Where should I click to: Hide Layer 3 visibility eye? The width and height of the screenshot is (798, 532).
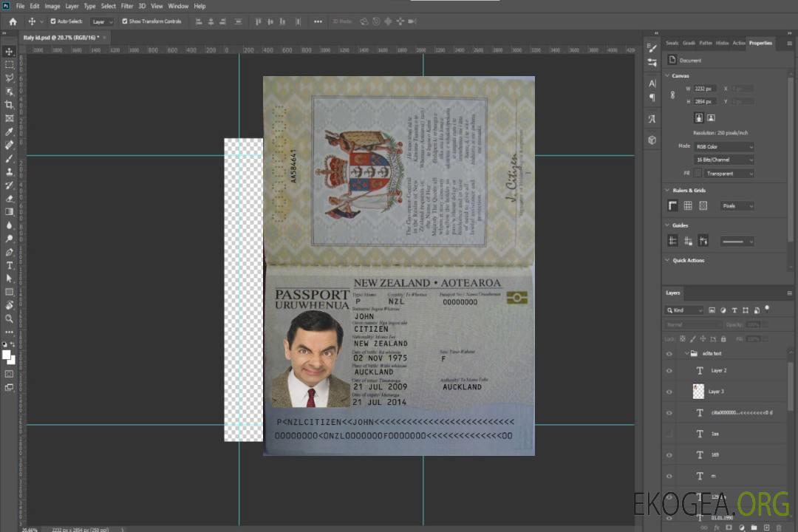coord(669,392)
